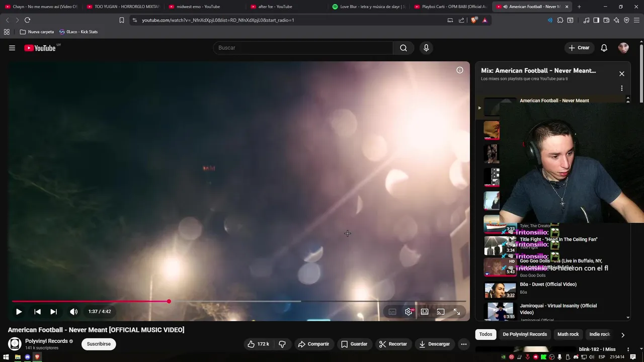Viewport: 644px width, 362px height.
Task: Open Leo AI sparkle icon
Action: pos(616,20)
